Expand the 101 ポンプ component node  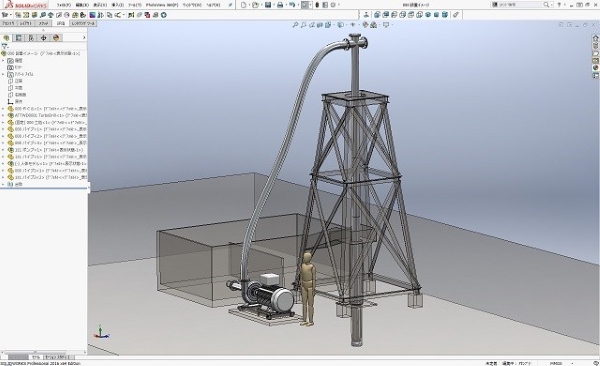pos(3,150)
